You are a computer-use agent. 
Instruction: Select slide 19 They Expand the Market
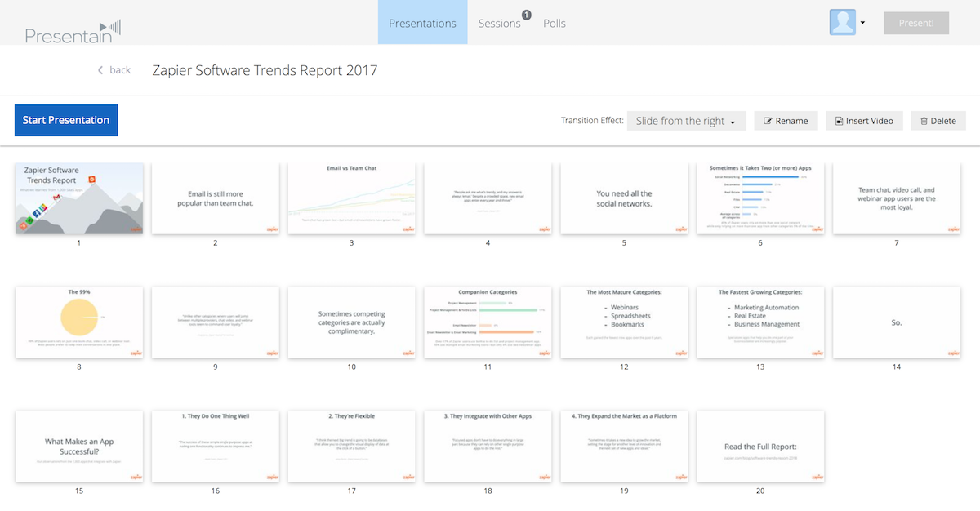tap(624, 447)
